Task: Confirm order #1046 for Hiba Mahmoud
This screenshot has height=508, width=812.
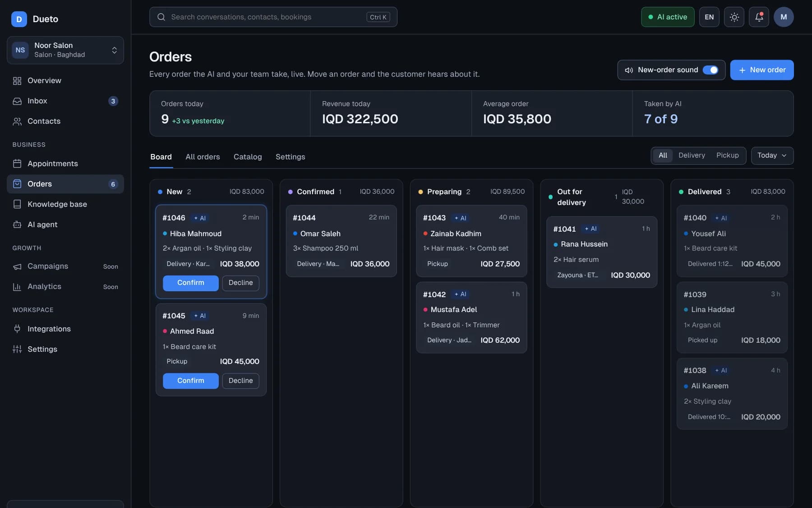Action: [x=190, y=283]
